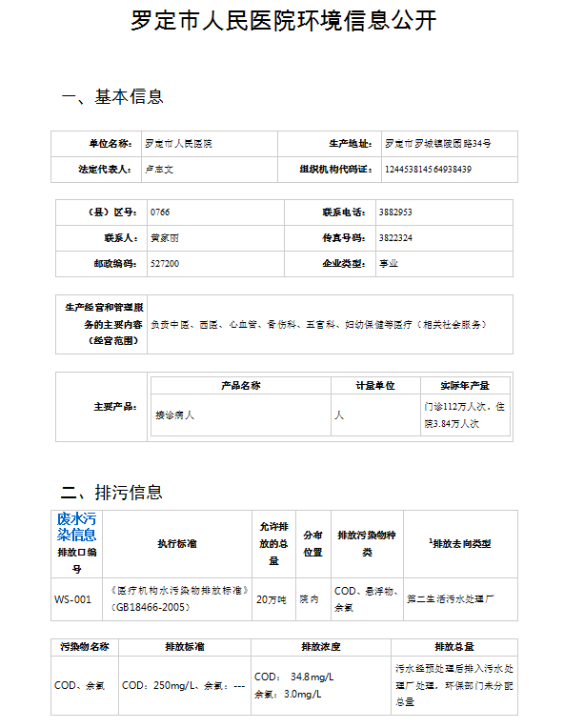Screen dimensions: 564x728
Task: Select area code 0766
Action: [x=160, y=212]
